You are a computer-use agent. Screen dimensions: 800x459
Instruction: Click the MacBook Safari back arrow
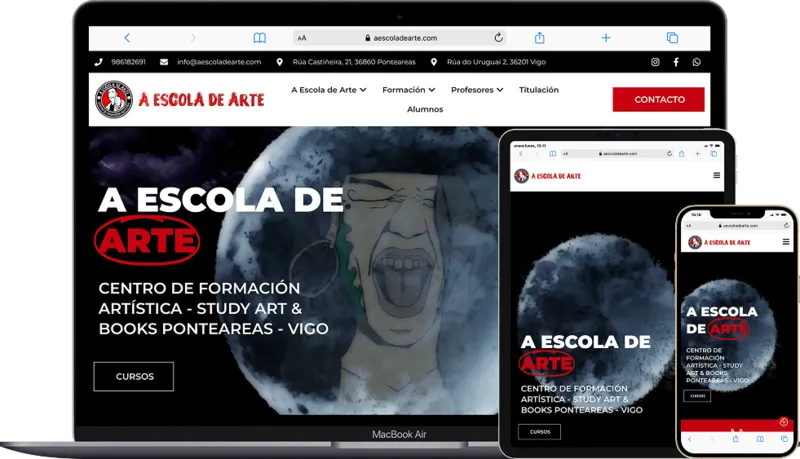coord(127,37)
